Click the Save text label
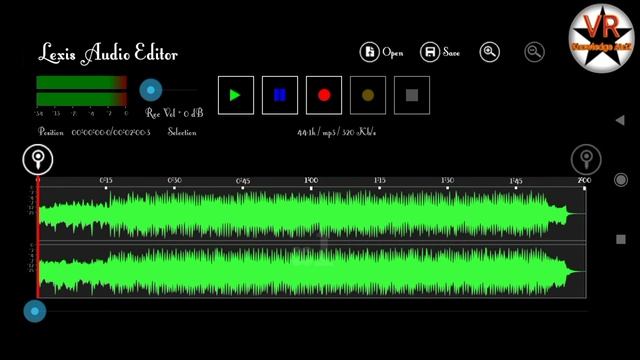 (451, 53)
